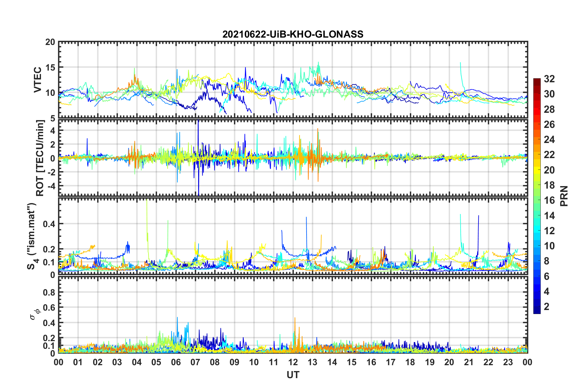
Task: Select x-axis hour tick 11
Action: point(274,362)
